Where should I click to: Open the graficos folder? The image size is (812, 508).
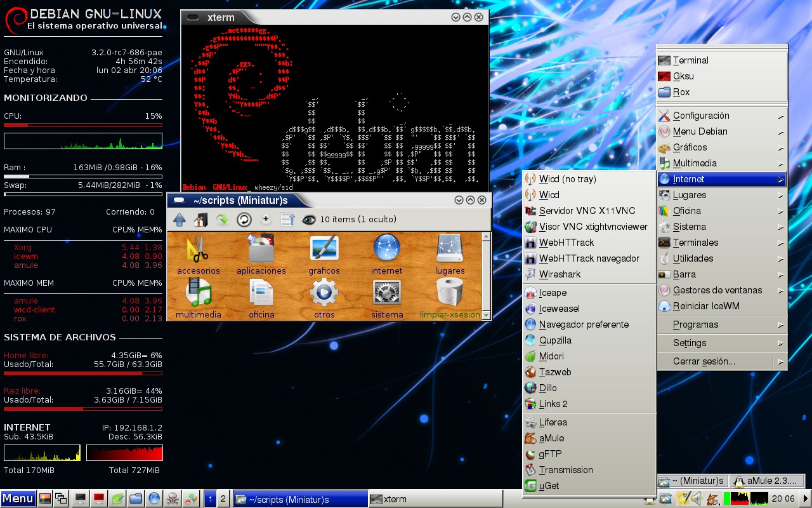pos(324,255)
